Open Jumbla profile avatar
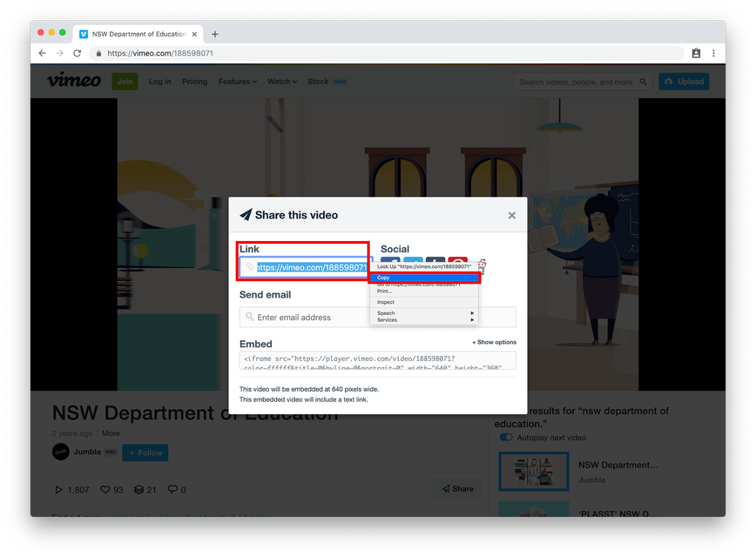This screenshot has width=756, height=557. (x=61, y=452)
